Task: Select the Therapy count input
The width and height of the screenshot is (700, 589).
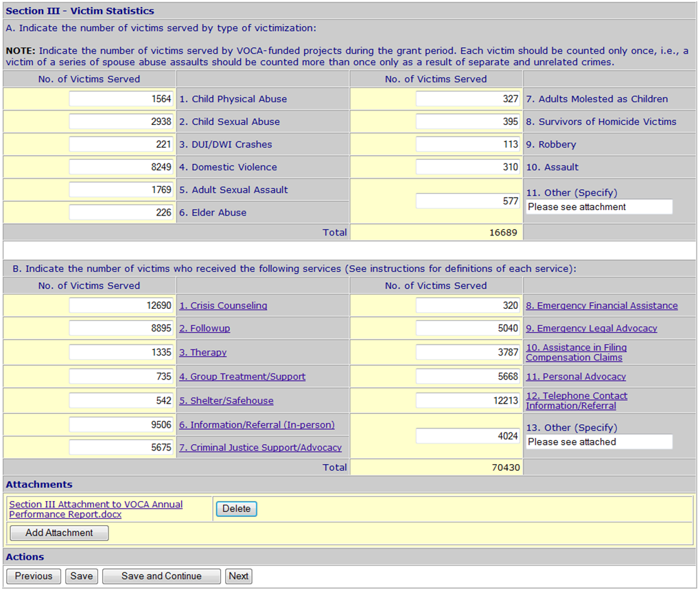Action: click(121, 352)
